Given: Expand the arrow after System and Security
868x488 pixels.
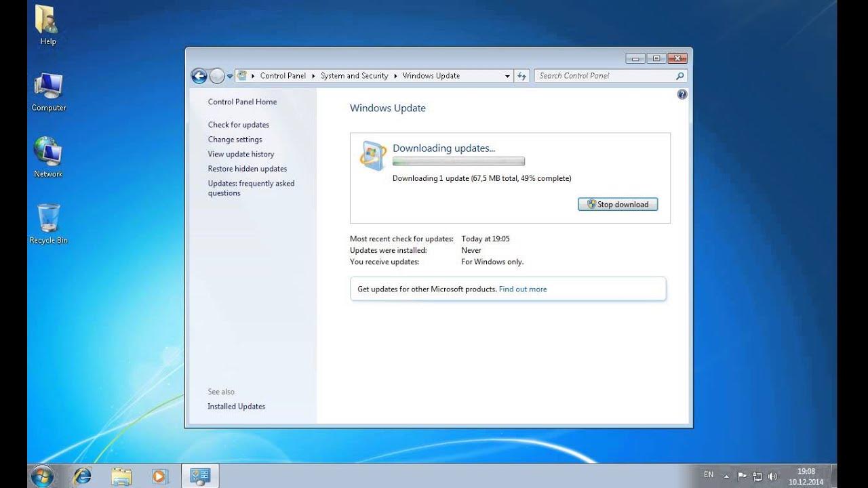Looking at the screenshot, I should point(395,76).
